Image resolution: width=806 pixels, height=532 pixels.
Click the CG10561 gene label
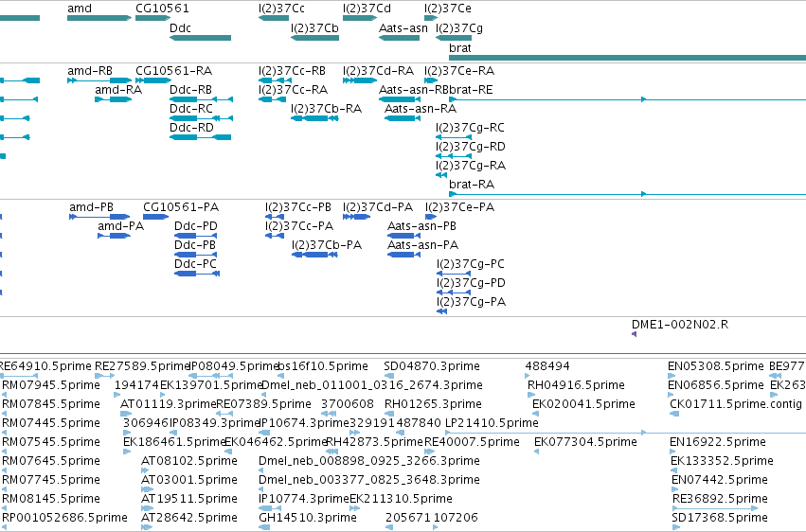(162, 9)
